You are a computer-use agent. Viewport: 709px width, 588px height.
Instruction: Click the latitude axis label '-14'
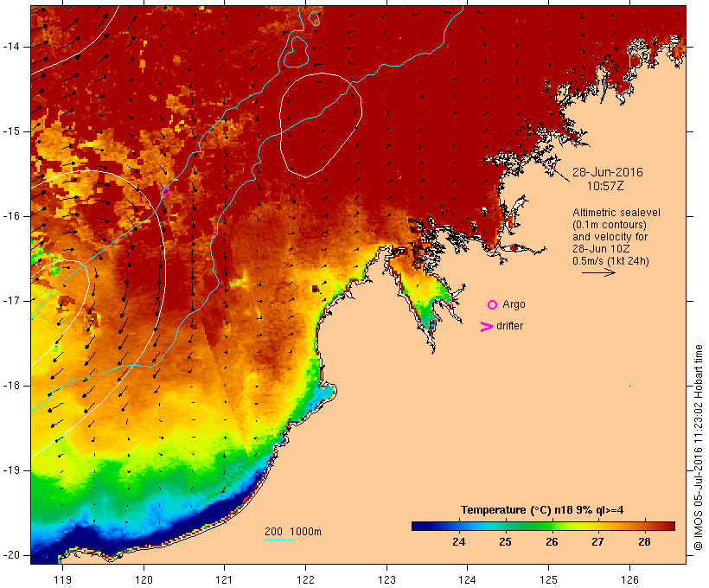pos(11,47)
